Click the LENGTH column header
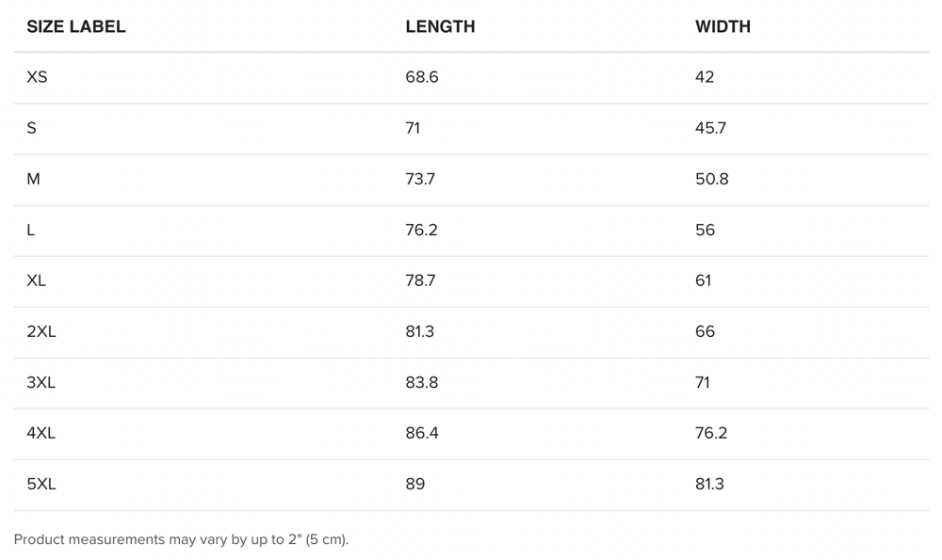The width and height of the screenshot is (942, 560). 440,27
